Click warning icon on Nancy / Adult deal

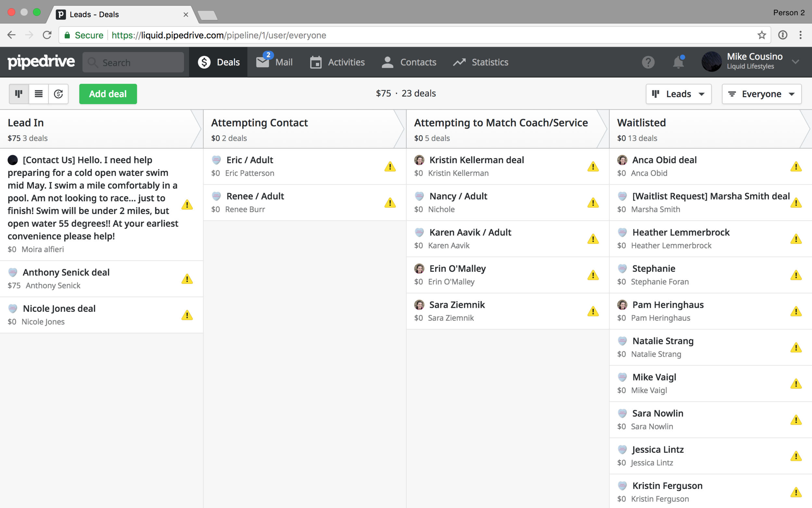[x=593, y=203]
